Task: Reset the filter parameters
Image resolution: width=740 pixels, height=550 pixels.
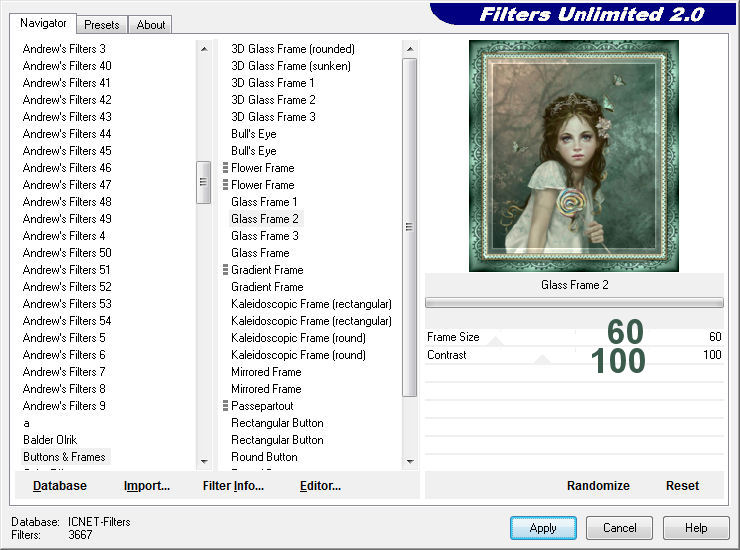Action: click(682, 486)
